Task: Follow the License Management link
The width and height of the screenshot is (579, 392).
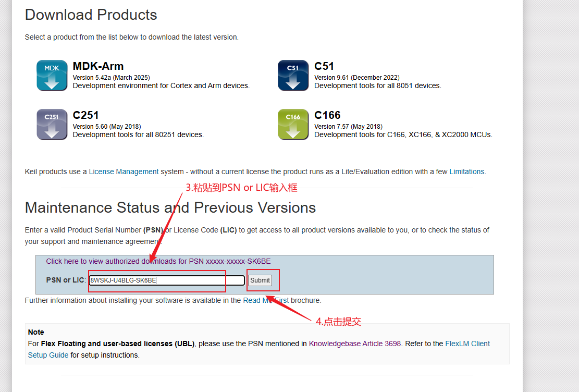Action: click(124, 171)
